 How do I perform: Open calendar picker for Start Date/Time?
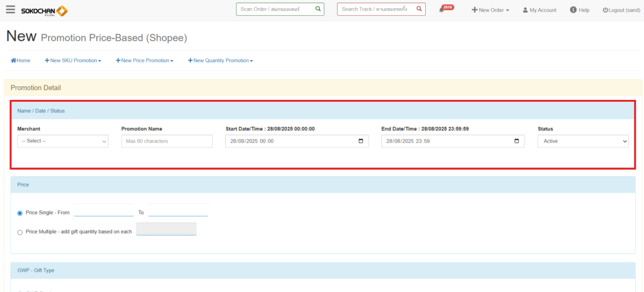click(x=361, y=141)
